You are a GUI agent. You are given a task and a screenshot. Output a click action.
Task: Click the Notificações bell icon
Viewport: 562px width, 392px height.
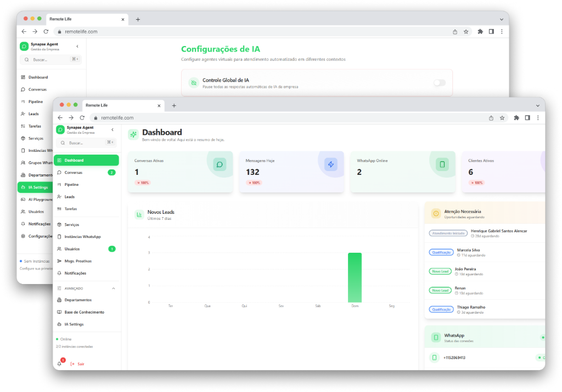pos(60,273)
